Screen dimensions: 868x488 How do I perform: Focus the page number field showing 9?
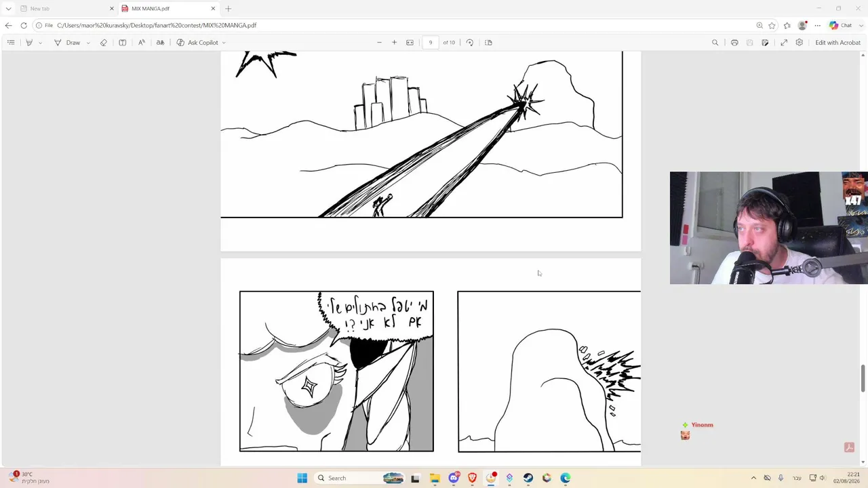430,43
